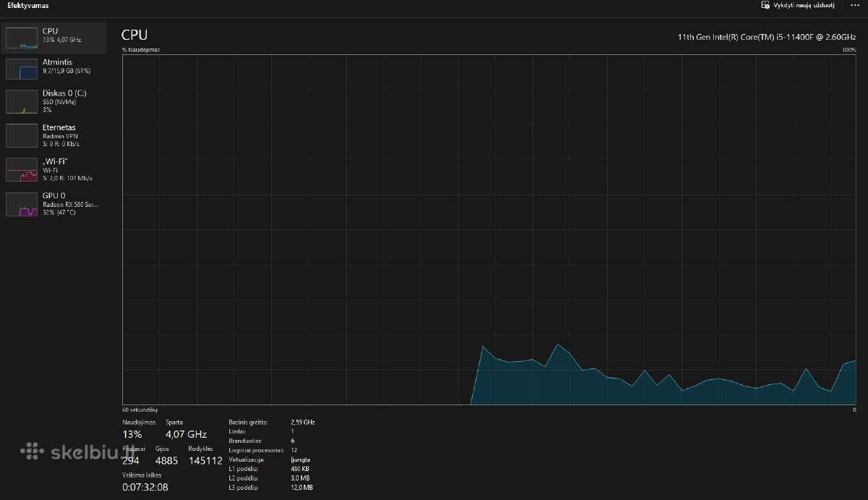This screenshot has width=868, height=500.
Task: Select the Eternetas graph thumbnail
Action: coord(22,135)
